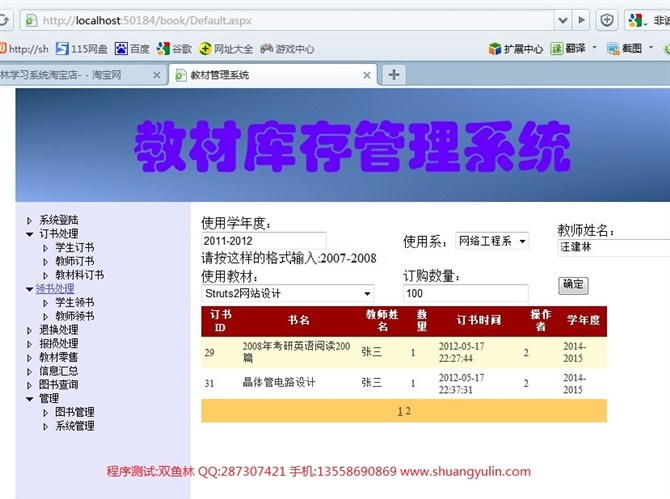Viewport: 670px width, 499px height.
Task: Open the 使用系 dropdown showing 网络工程系
Action: [492, 241]
